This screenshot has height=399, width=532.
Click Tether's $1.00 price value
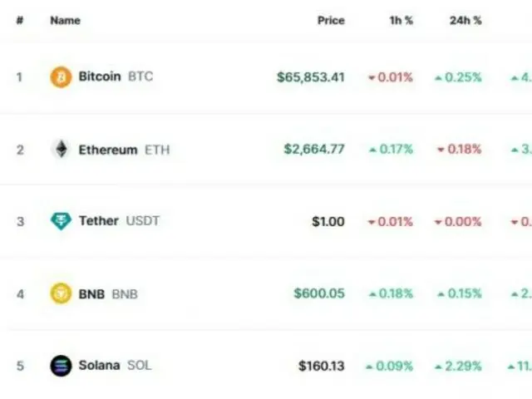328,222
